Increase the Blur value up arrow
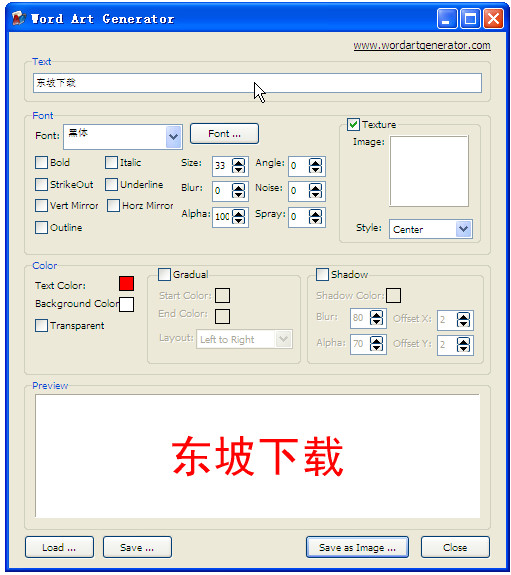511x575 pixels. (238, 188)
